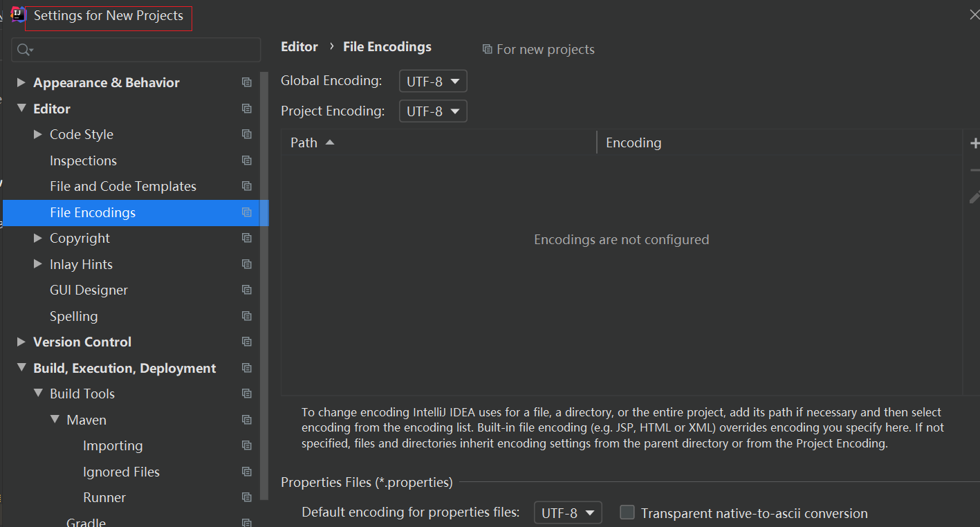Expand the Appearance & Behavior section

coord(21,82)
